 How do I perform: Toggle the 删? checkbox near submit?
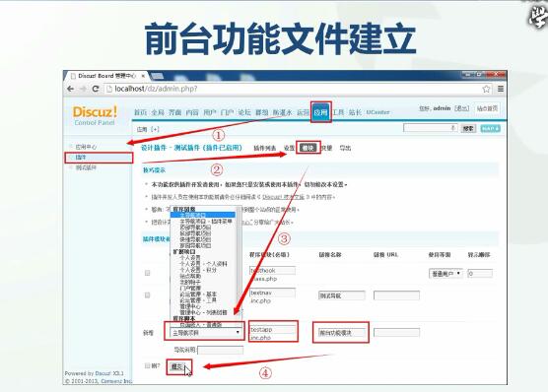(147, 365)
